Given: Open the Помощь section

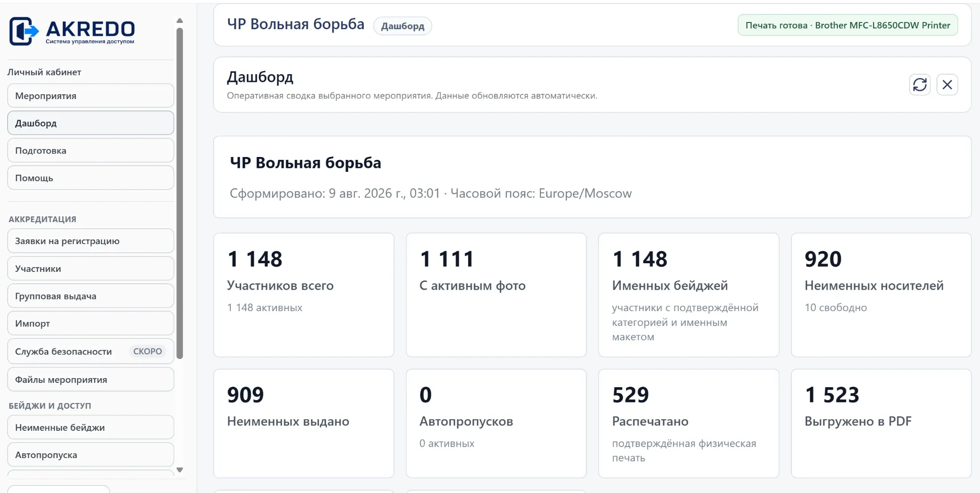Looking at the screenshot, I should pyautogui.click(x=90, y=178).
